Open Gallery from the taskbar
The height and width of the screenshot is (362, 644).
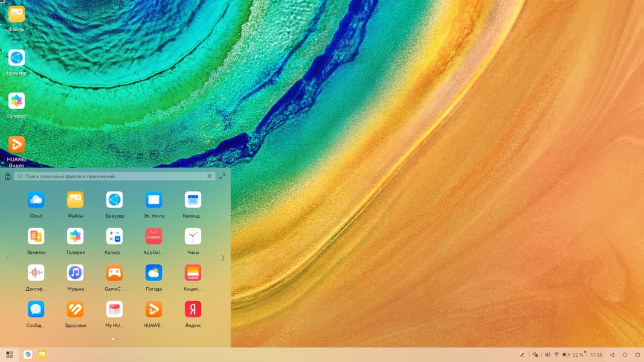(x=28, y=355)
